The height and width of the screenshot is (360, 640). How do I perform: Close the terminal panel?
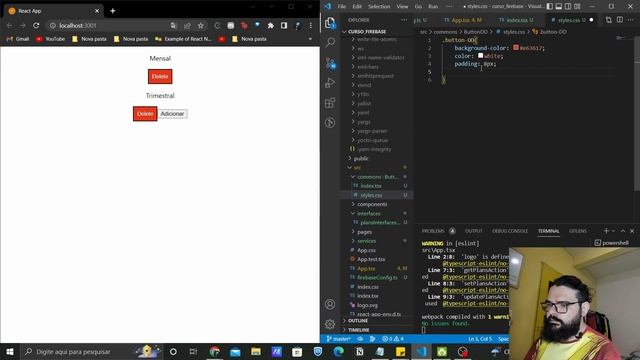tap(632, 231)
